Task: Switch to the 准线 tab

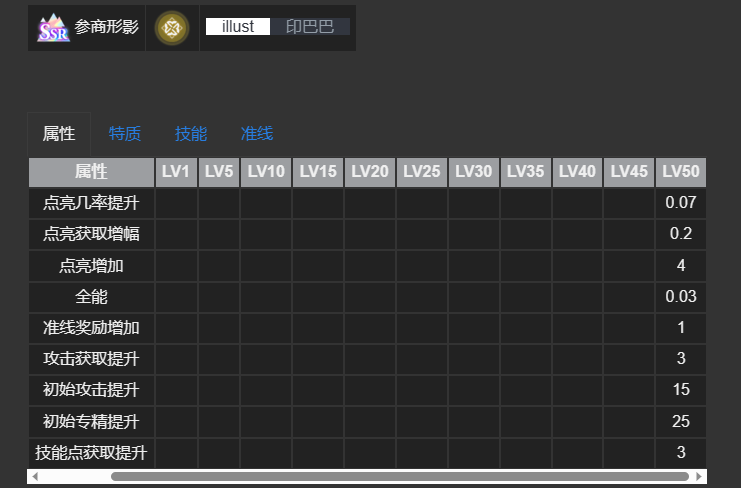Action: [x=257, y=133]
